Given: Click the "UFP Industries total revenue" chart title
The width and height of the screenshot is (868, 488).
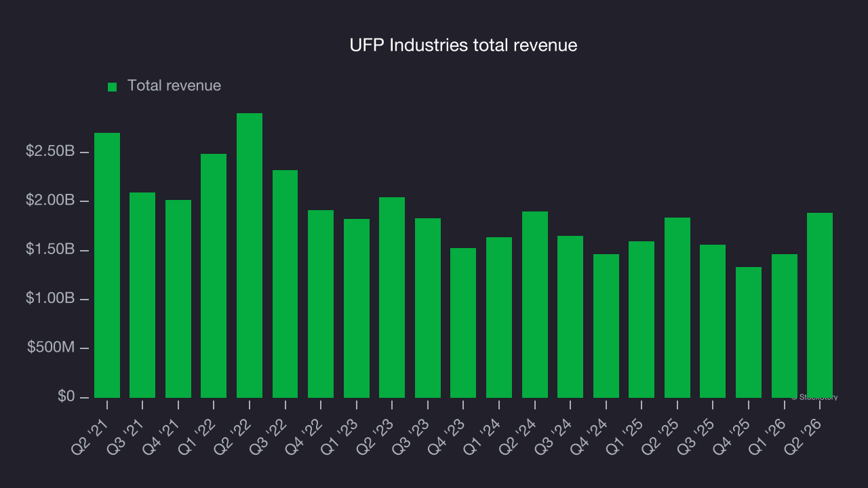Looking at the screenshot, I should click(x=463, y=45).
